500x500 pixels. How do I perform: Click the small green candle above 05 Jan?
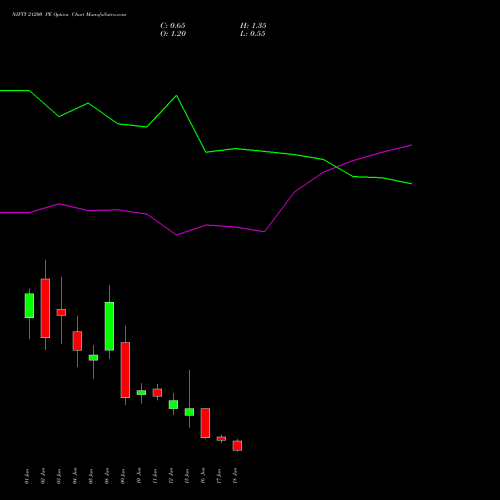click(93, 358)
